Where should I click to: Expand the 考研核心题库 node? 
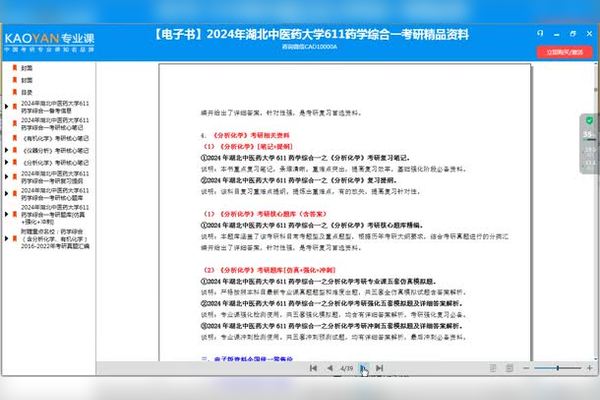tap(7, 194)
